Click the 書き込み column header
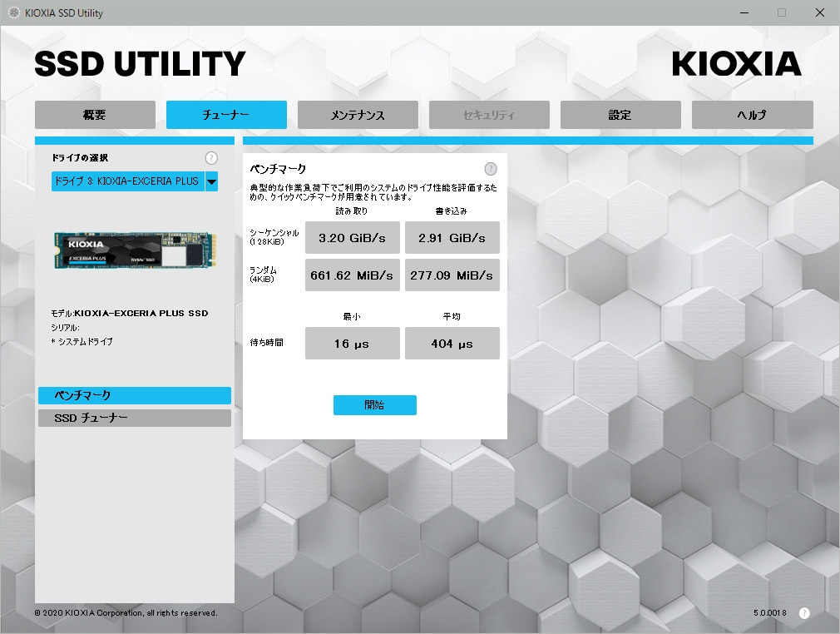Viewport: 840px width, 634px height. [451, 211]
